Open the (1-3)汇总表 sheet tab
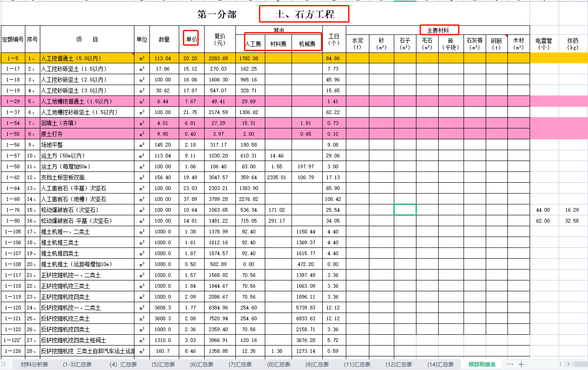This screenshot has height=370, width=588. pyautogui.click(x=78, y=364)
